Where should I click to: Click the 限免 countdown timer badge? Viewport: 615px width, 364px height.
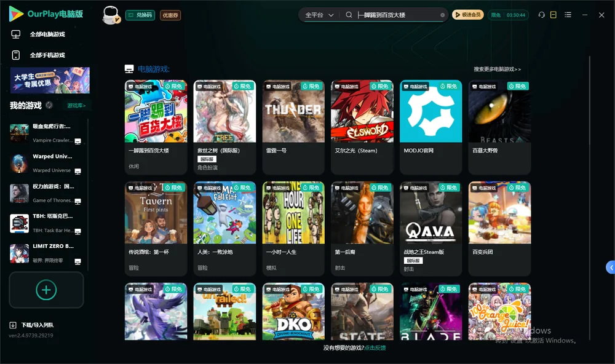click(508, 15)
